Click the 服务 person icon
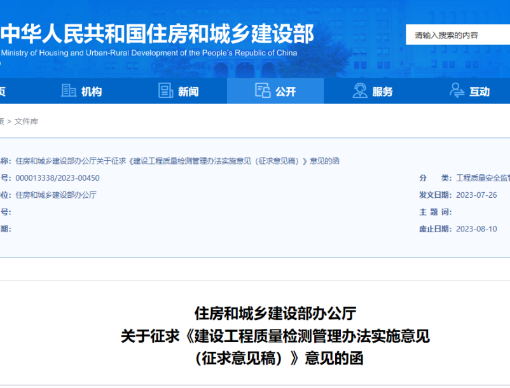Screen dimensions: 510x388 (360, 91)
